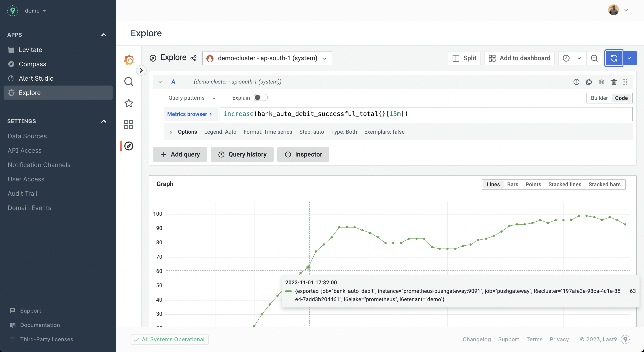Select Explore in the sidebar
The height and width of the screenshot is (352, 644).
58,93
